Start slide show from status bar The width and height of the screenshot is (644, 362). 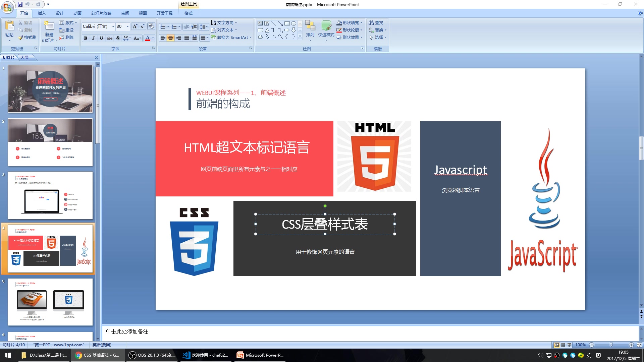(570, 345)
